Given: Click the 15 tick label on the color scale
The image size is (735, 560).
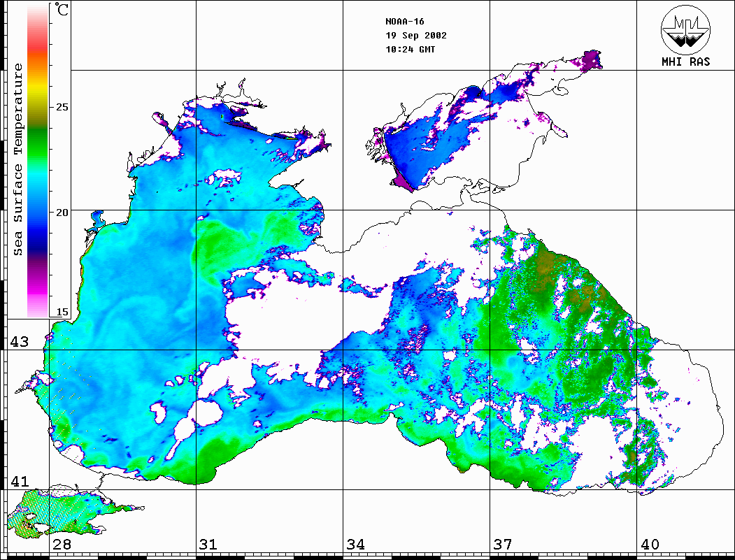Looking at the screenshot, I should tap(62, 312).
